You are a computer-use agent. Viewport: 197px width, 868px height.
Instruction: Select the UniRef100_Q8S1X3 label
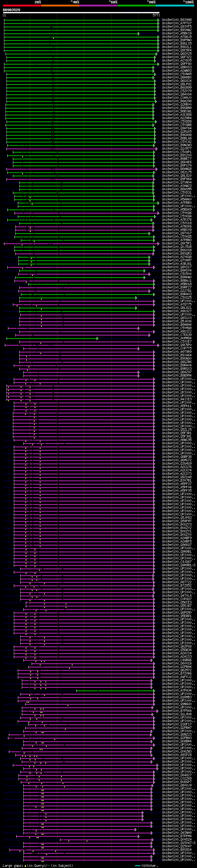point(177,318)
